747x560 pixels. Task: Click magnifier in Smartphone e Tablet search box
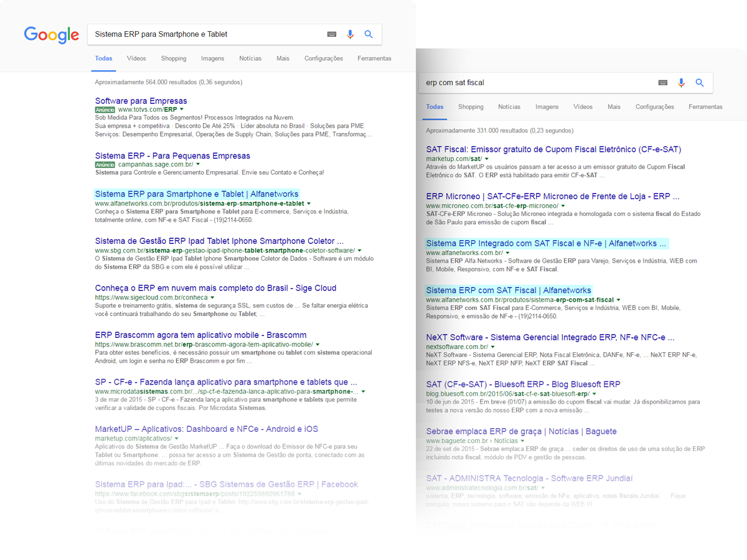(369, 34)
